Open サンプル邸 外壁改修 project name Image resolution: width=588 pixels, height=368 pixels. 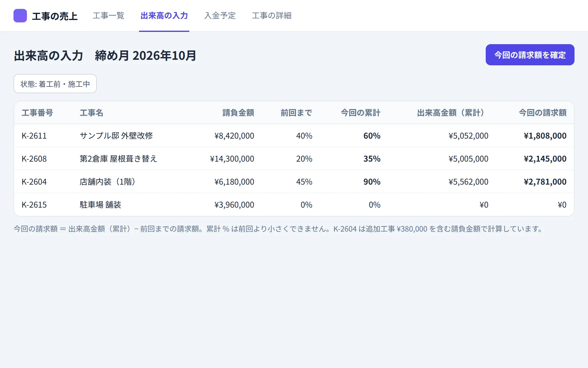coord(116,136)
